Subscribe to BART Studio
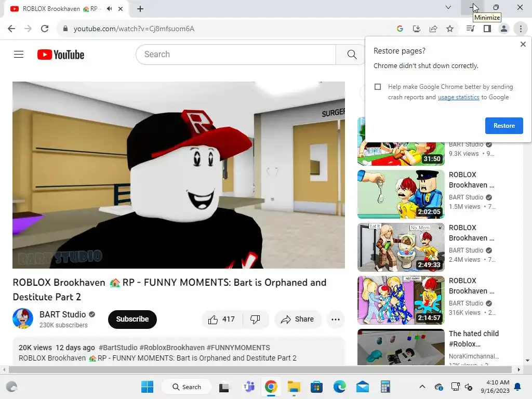Screen dimensions: 532x399 (x=132, y=320)
